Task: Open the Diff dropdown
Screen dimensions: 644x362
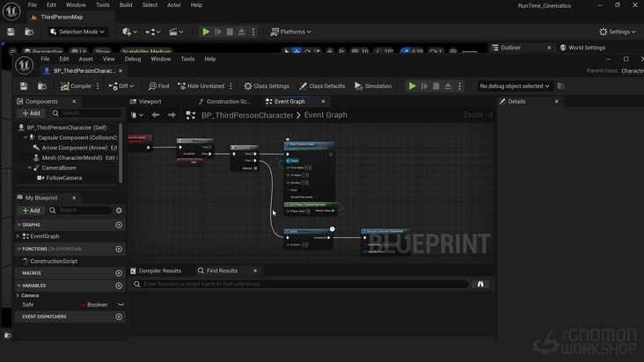Action: (121, 86)
